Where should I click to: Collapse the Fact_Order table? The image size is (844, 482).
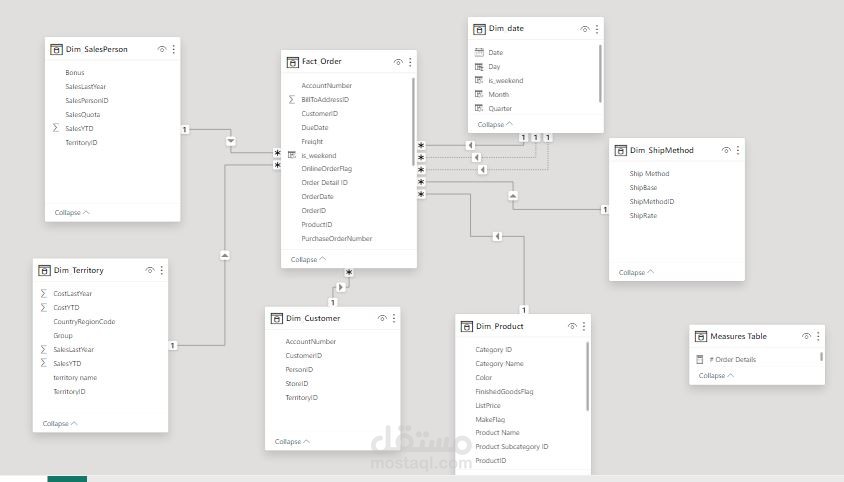coord(308,259)
